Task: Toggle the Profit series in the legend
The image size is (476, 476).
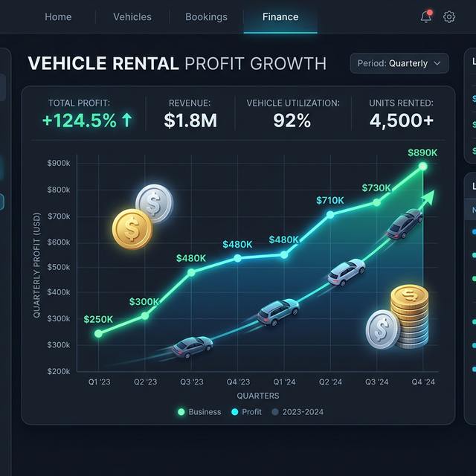Action: point(246,411)
